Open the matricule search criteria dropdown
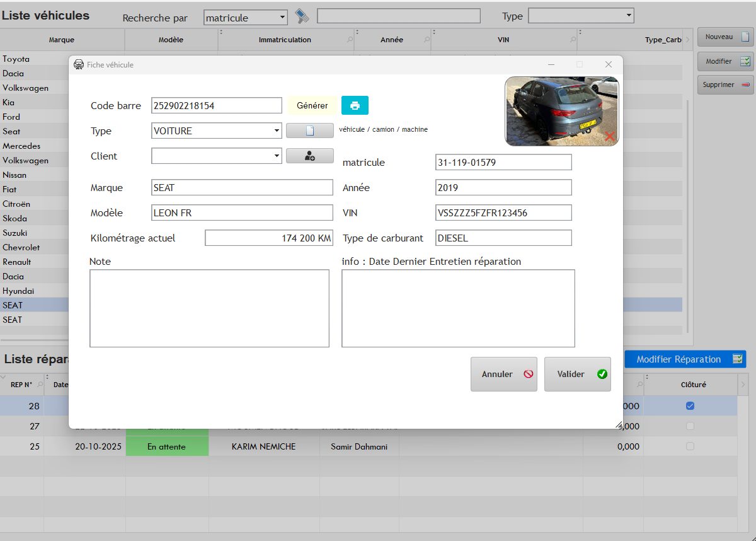The image size is (756, 541). tap(282, 17)
